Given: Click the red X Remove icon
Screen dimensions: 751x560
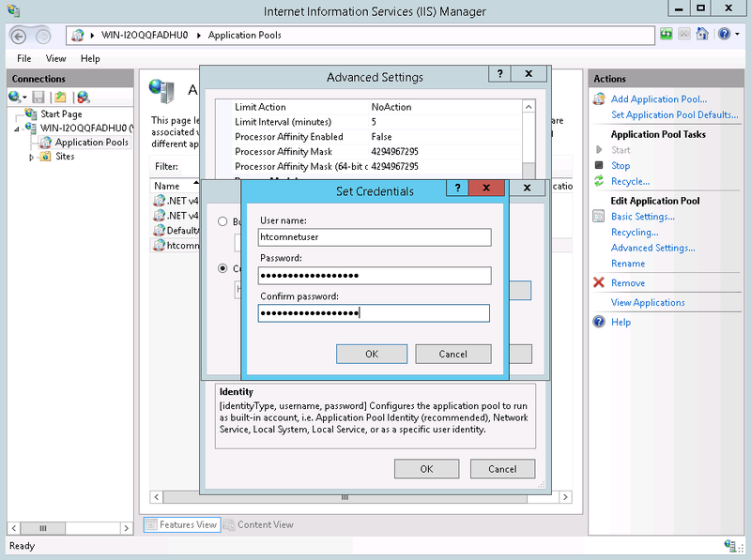Looking at the screenshot, I should click(599, 282).
